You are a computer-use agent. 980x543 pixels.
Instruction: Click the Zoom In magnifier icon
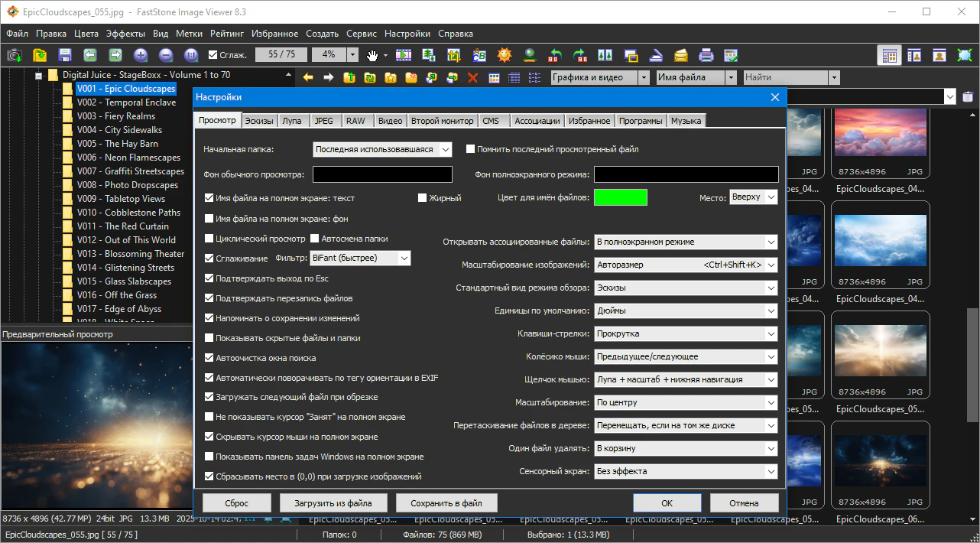[141, 55]
